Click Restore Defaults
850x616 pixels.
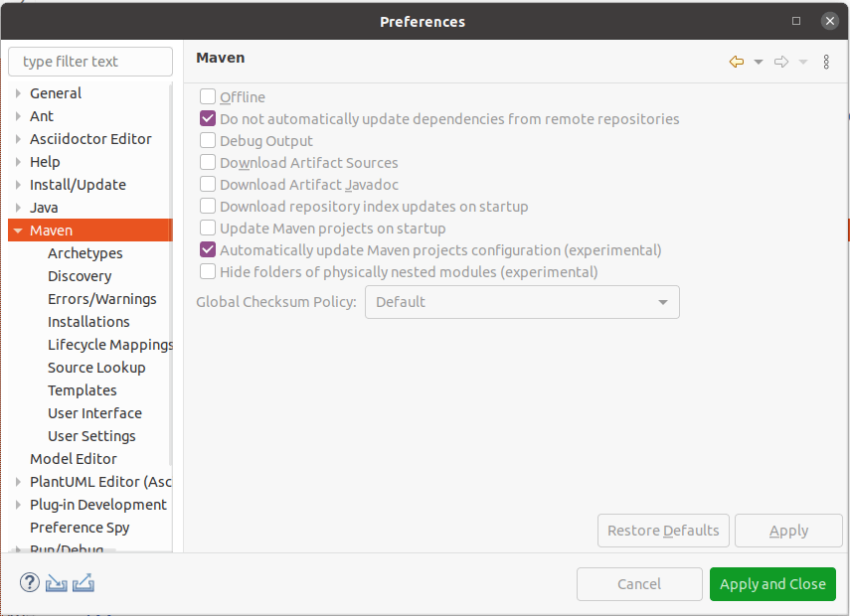click(662, 530)
